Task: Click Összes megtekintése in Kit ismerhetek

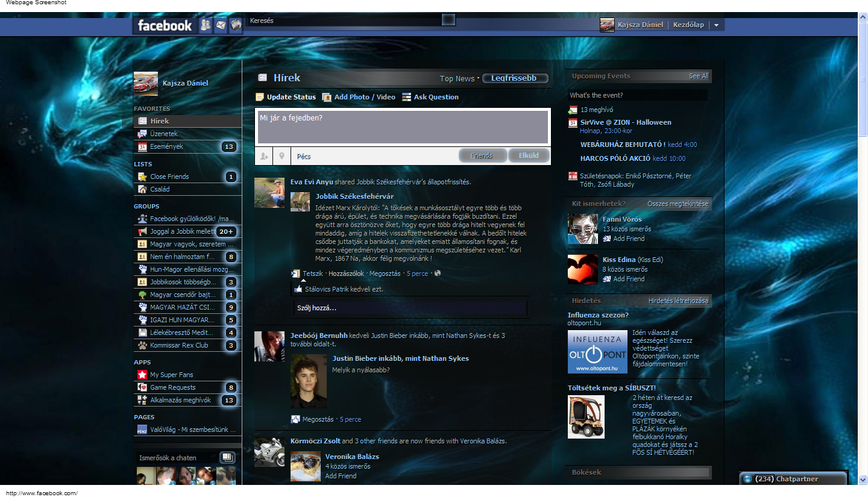Action: pos(678,204)
